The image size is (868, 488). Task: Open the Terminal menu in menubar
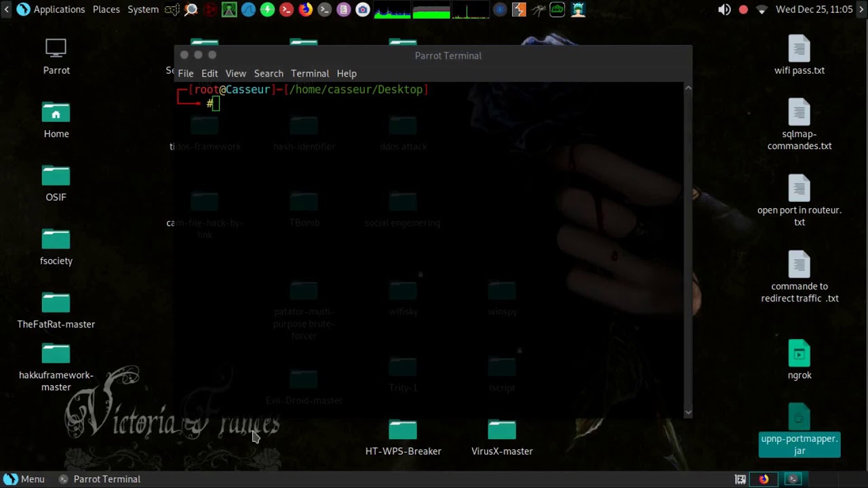[310, 73]
